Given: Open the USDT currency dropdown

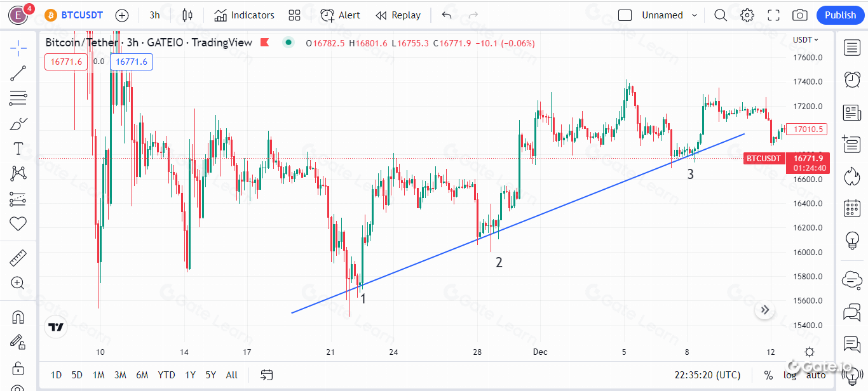Looking at the screenshot, I should point(806,39).
